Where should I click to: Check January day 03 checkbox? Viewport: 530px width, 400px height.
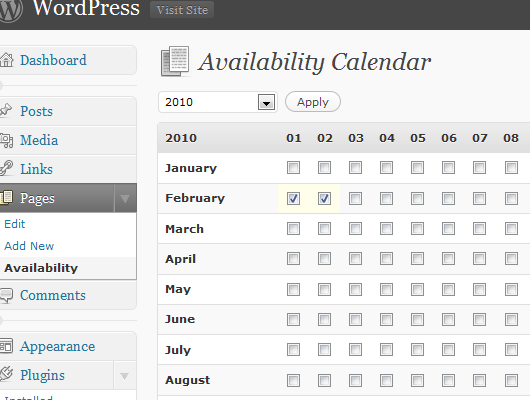pyautogui.click(x=355, y=167)
